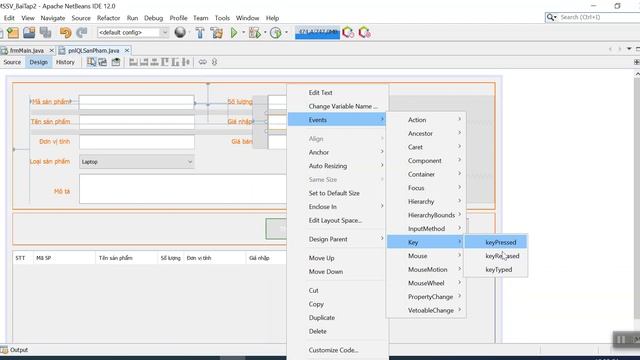Click the third alignment icon in designer toolbar
The image size is (640, 360).
154,62
